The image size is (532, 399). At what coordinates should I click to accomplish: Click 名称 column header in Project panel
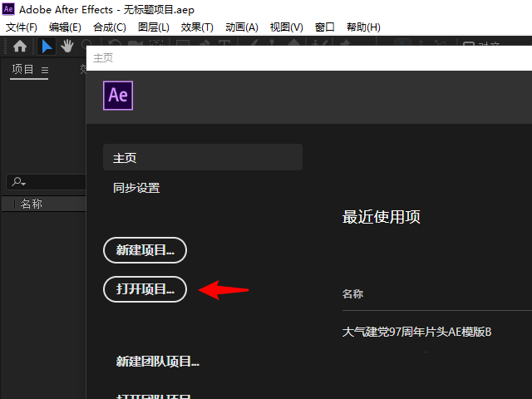pos(32,204)
